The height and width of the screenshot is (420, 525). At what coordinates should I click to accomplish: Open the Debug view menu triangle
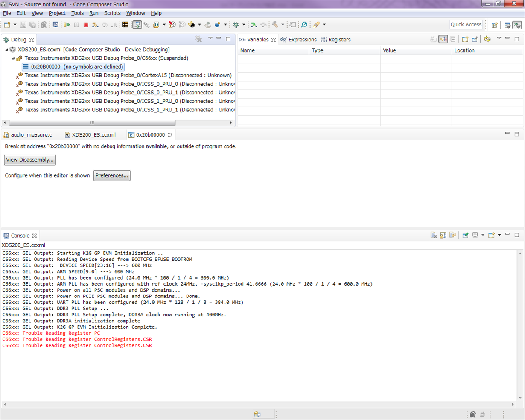(x=210, y=38)
